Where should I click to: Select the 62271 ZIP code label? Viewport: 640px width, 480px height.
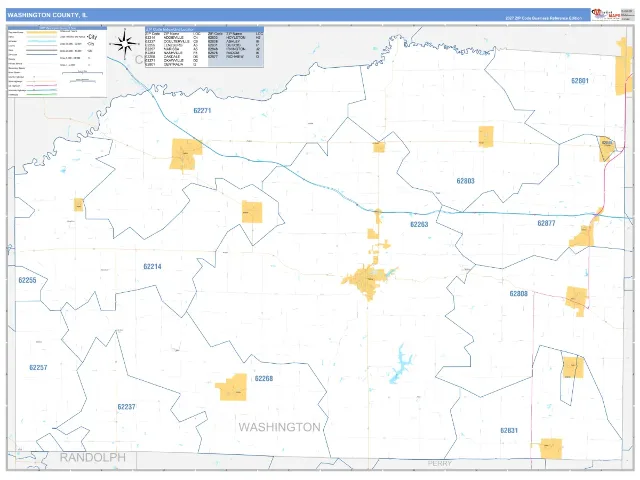point(202,111)
